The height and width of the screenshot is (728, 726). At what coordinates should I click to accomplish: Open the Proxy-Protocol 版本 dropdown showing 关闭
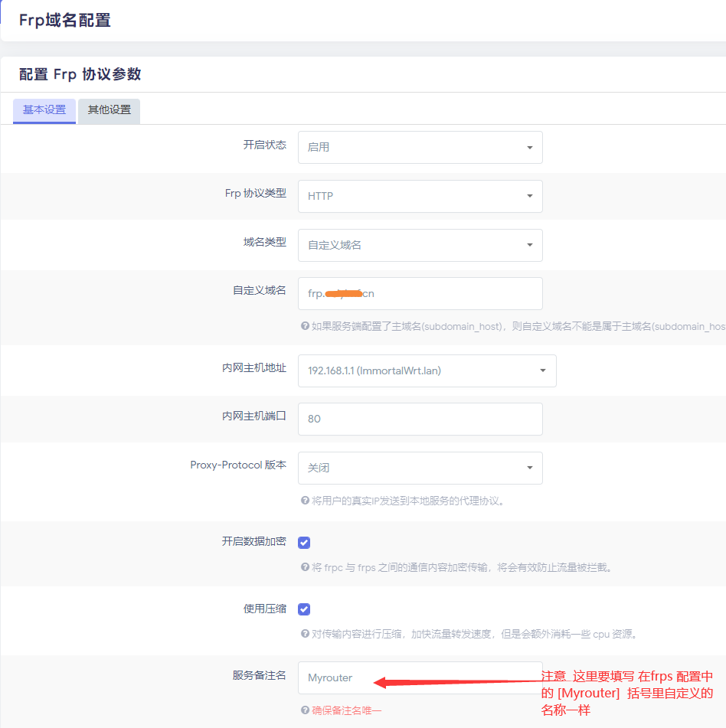click(x=420, y=468)
